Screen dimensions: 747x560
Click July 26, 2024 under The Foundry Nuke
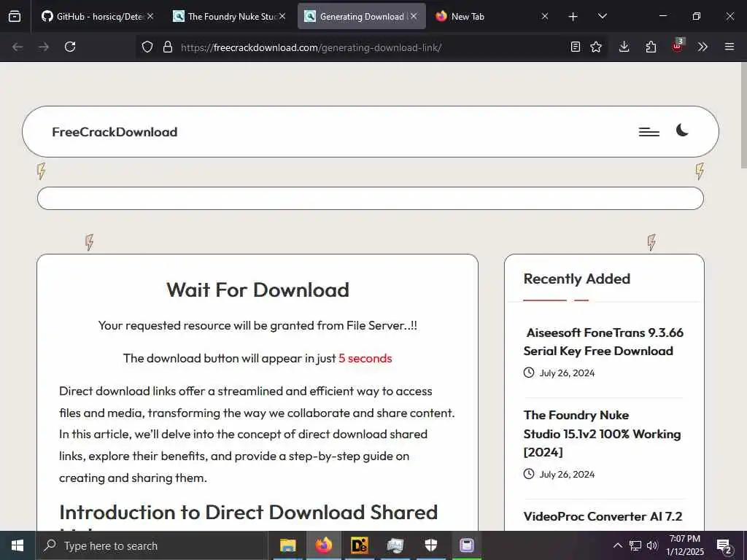point(567,474)
